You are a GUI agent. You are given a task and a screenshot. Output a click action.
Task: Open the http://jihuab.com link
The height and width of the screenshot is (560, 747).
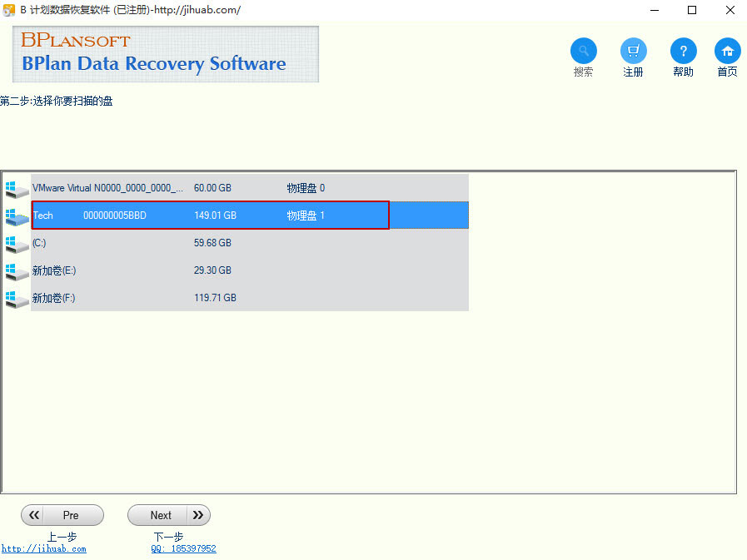pyautogui.click(x=43, y=549)
